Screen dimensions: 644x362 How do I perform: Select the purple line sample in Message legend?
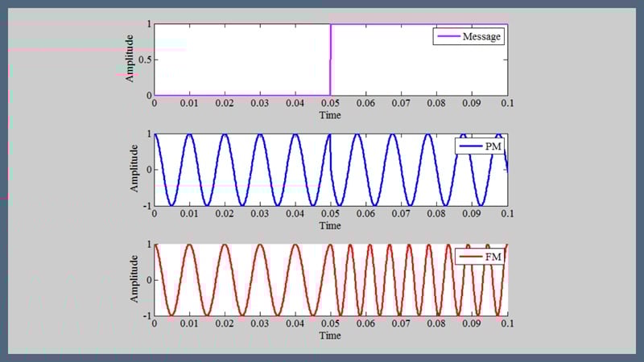[448, 37]
